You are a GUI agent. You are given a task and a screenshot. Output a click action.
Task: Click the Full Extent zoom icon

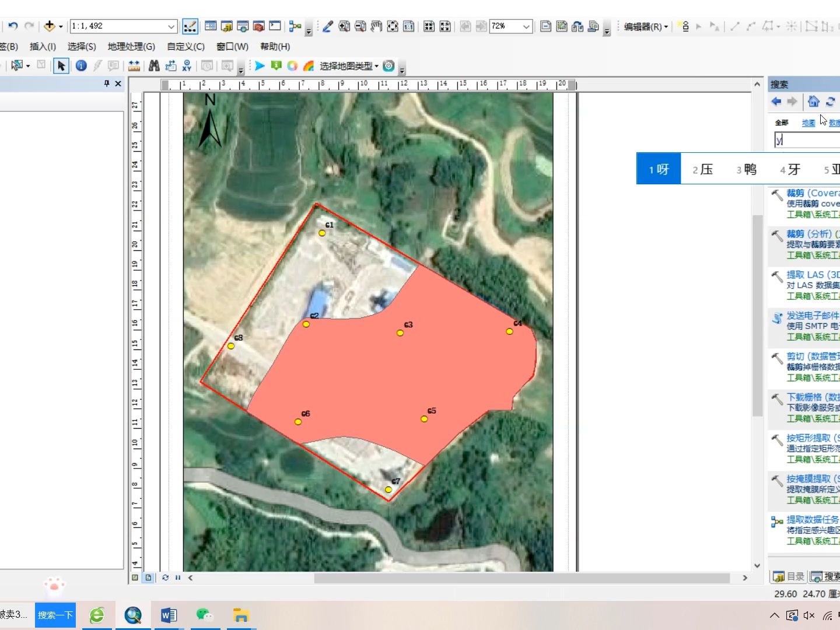(x=393, y=26)
